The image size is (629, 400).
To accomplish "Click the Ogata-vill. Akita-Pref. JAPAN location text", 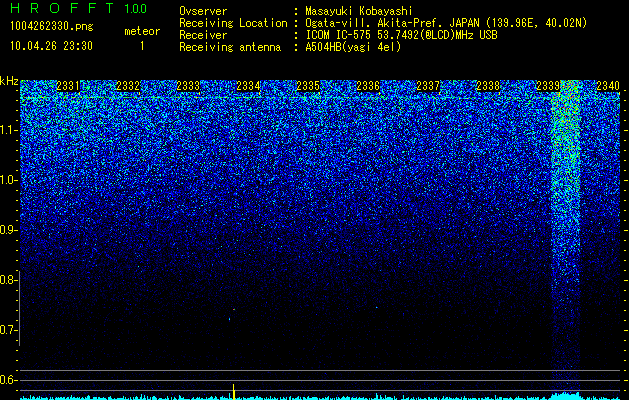I will point(446,23).
